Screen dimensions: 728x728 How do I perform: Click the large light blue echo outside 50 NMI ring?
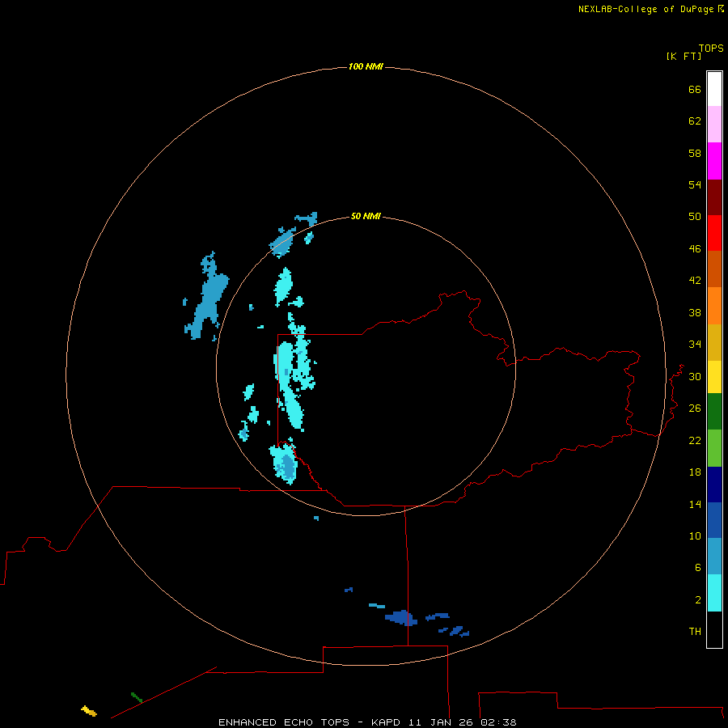point(209,298)
